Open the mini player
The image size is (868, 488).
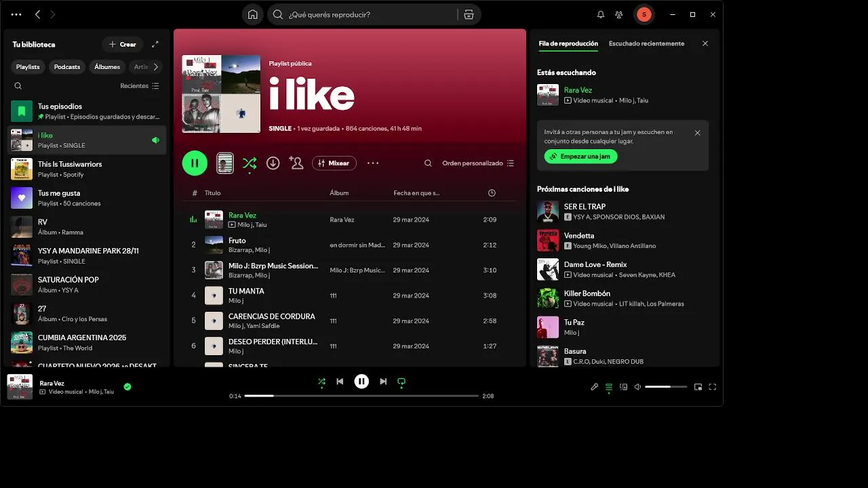pos(698,387)
